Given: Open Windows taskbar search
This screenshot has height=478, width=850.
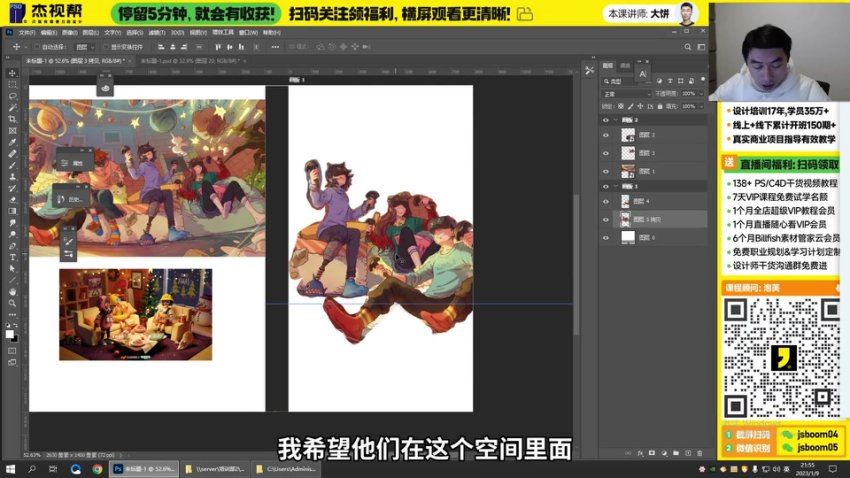Looking at the screenshot, I should (x=31, y=469).
